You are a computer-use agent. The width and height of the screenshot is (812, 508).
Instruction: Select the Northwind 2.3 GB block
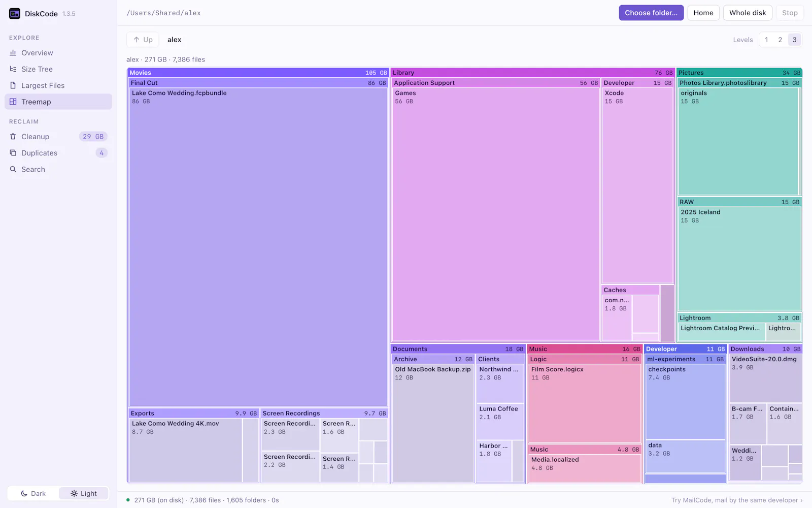(500, 384)
